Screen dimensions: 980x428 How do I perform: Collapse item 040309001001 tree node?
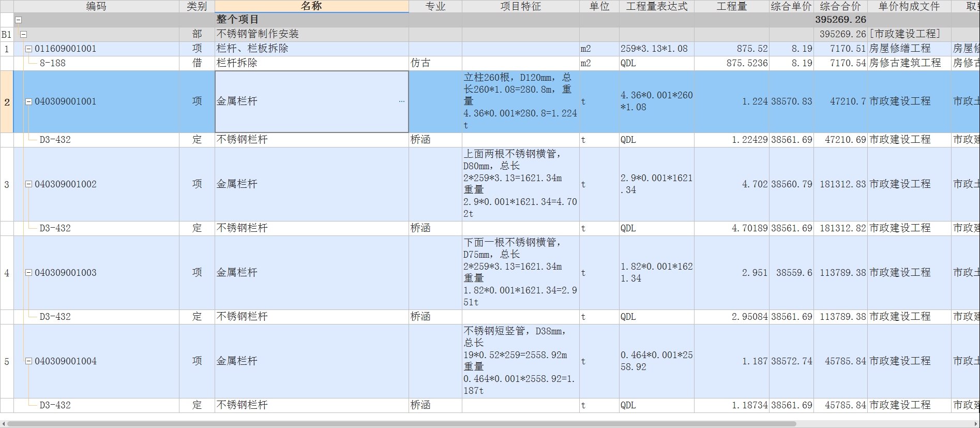[29, 101]
